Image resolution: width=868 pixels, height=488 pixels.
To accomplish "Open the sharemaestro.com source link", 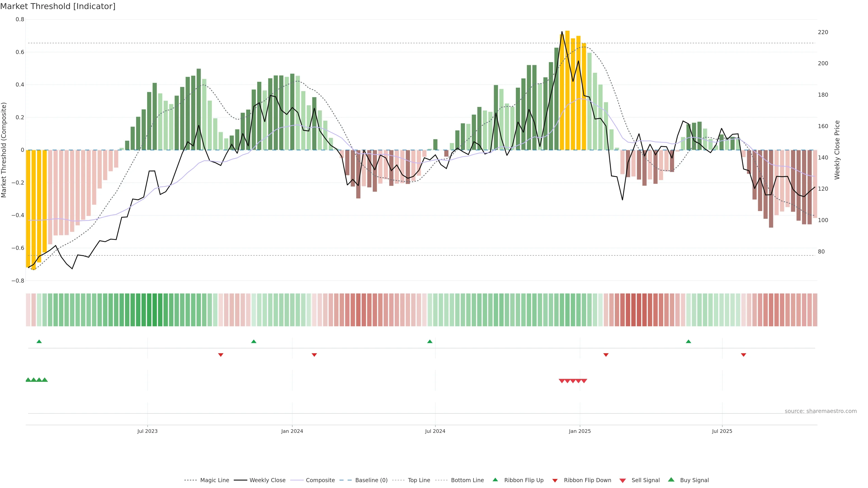I will (821, 411).
